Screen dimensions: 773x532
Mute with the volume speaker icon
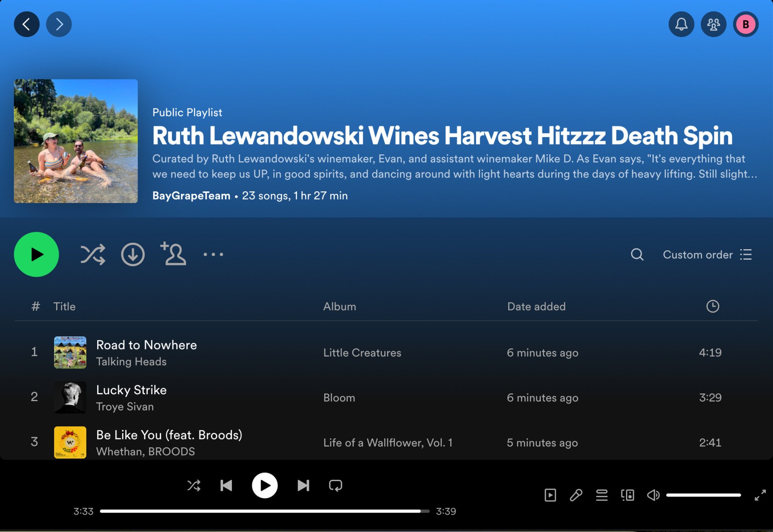[653, 495]
